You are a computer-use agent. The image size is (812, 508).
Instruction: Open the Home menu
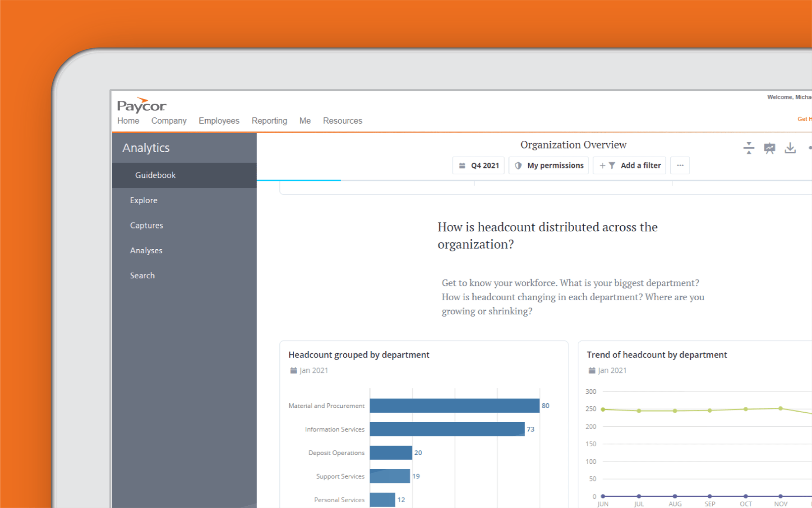pos(128,121)
